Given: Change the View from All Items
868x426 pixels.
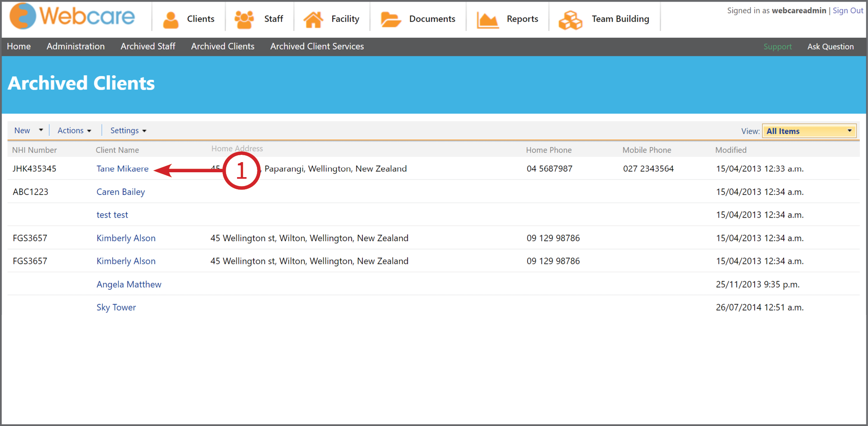Looking at the screenshot, I should click(x=808, y=131).
